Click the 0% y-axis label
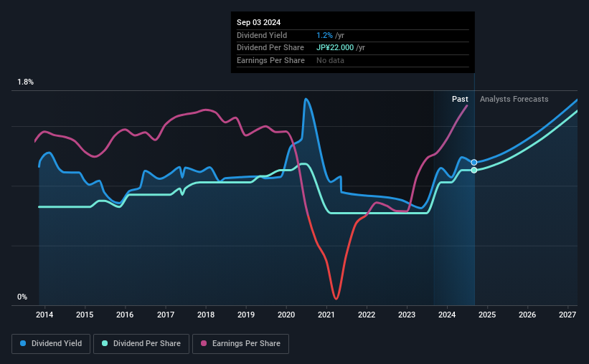Screen dimensions: 589x364 click(22, 297)
